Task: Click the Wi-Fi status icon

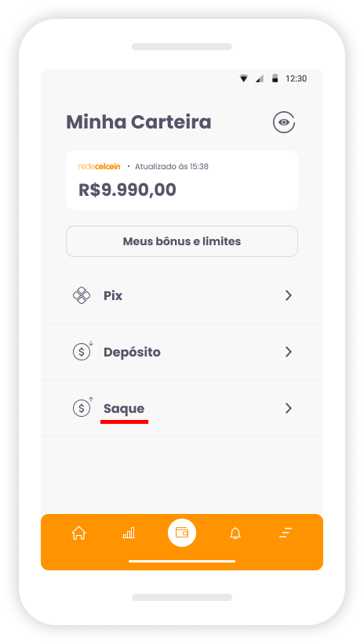Action: pyautogui.click(x=244, y=78)
